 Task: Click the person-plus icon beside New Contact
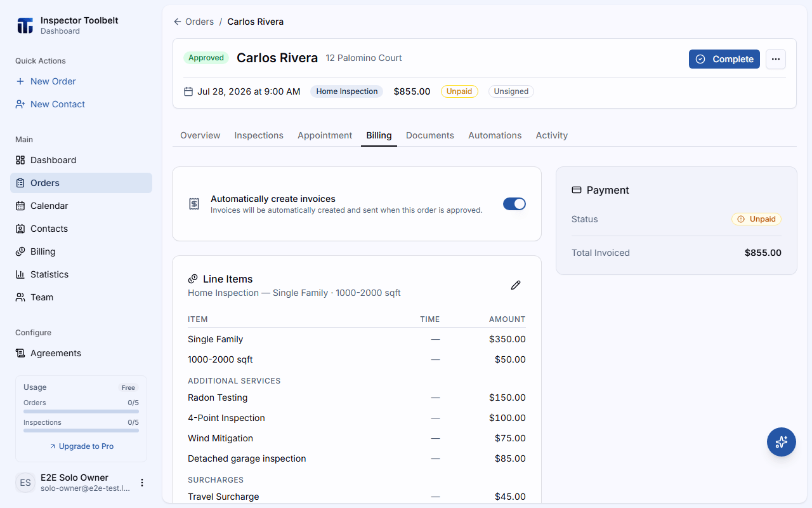pyautogui.click(x=20, y=104)
